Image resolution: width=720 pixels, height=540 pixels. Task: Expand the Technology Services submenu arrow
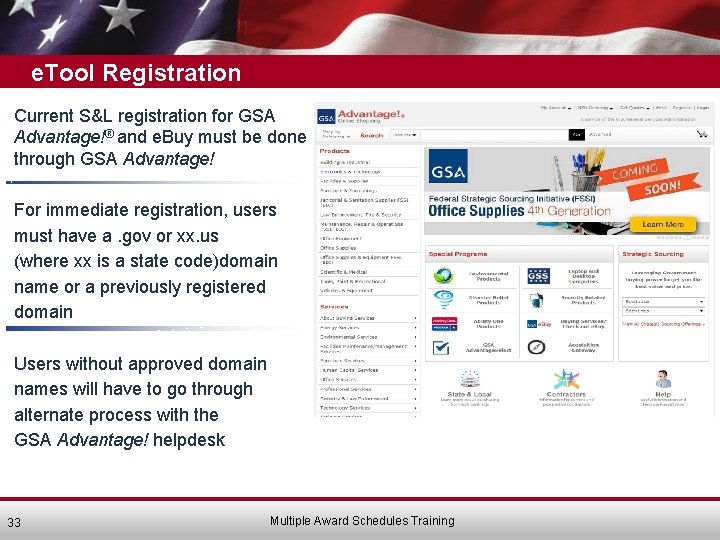pyautogui.click(x=415, y=408)
